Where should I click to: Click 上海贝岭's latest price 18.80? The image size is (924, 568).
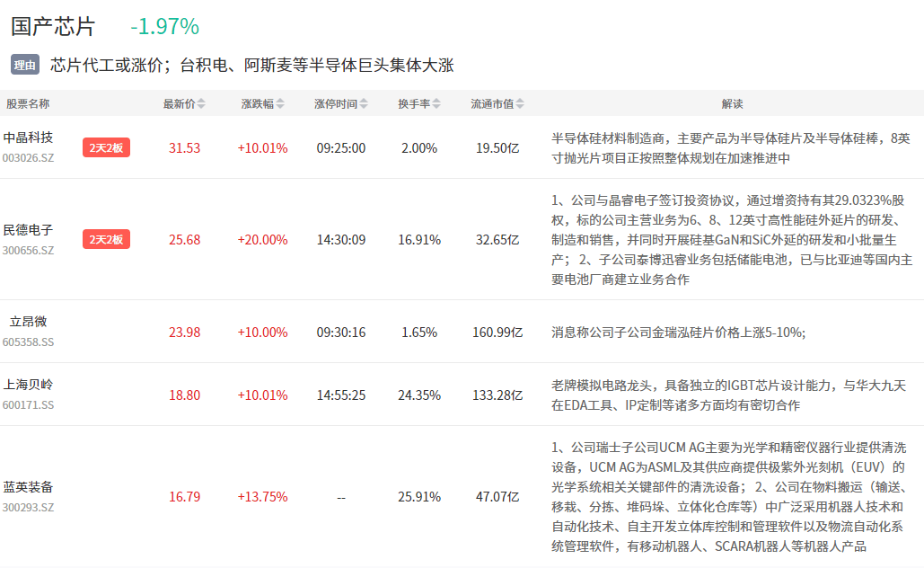184,395
